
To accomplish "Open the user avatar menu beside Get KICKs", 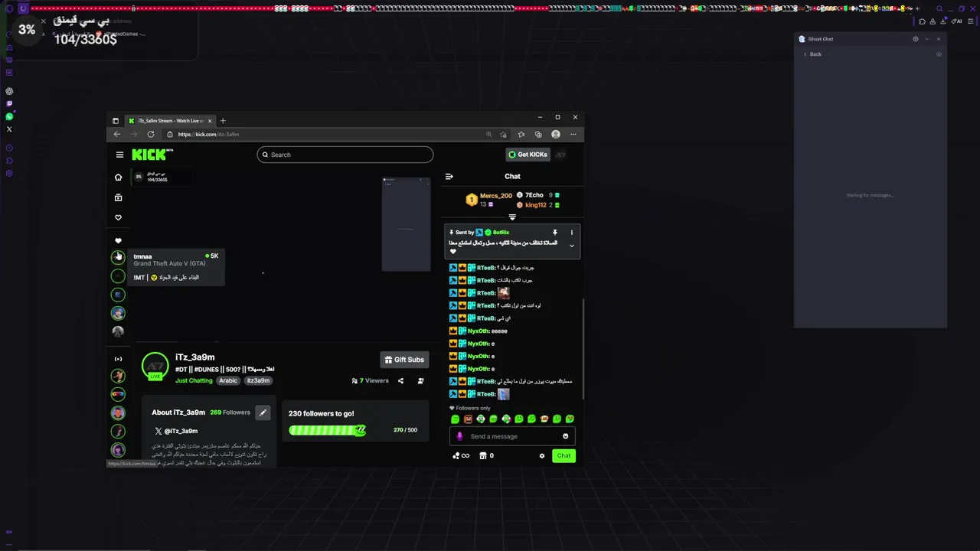I will 560,155.
